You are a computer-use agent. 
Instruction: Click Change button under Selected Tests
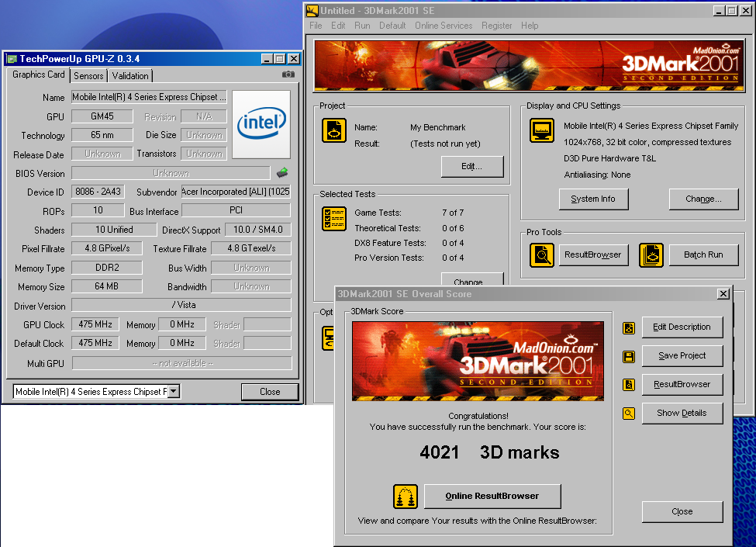472,280
